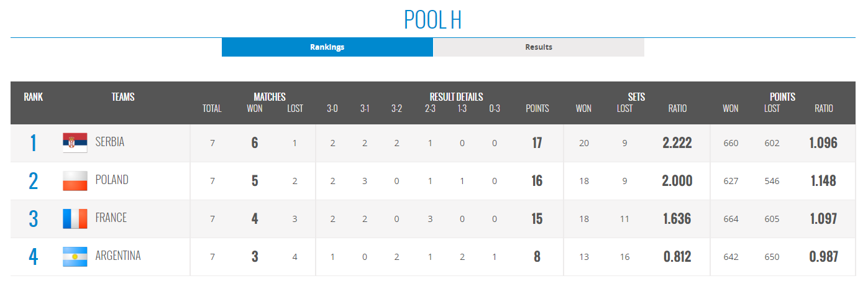Viewport: 868px width, 296px height.
Task: Click France's rank number 3
Action: [34, 219]
